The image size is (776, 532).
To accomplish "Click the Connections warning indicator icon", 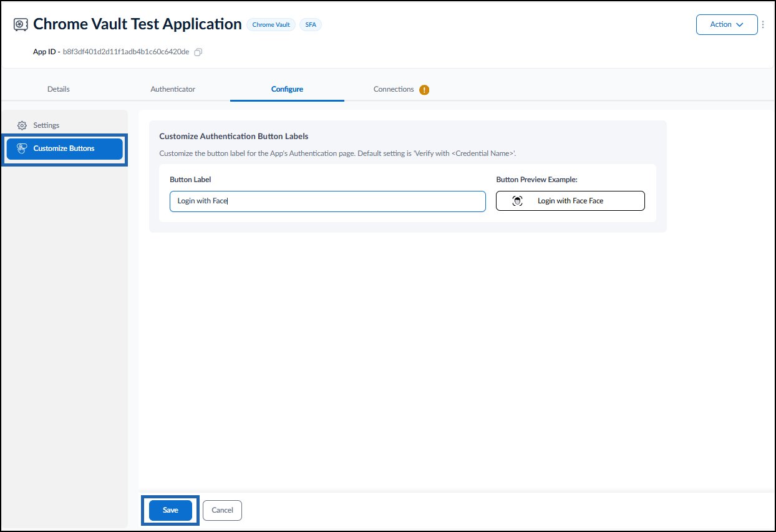I will (424, 89).
